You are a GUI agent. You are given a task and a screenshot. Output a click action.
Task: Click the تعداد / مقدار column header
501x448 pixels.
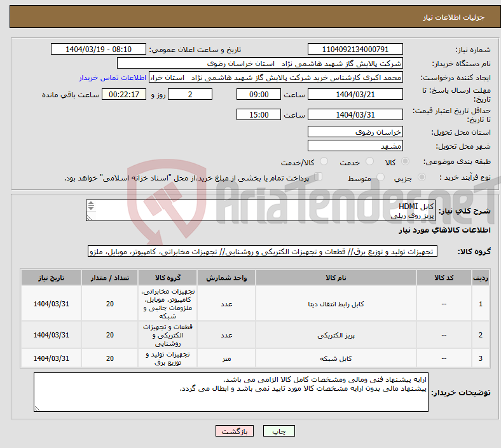point(110,278)
